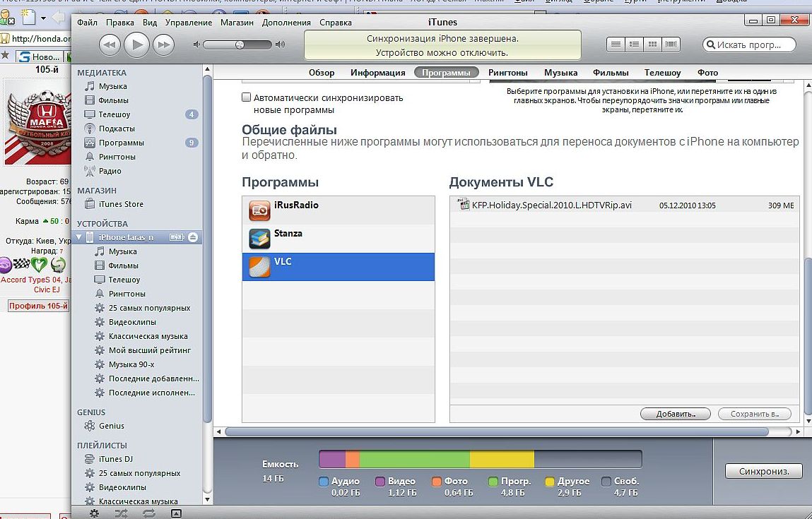Screen dimensions: 812x519
Task: Open Телешоу in the library sidebar
Action: [114, 114]
